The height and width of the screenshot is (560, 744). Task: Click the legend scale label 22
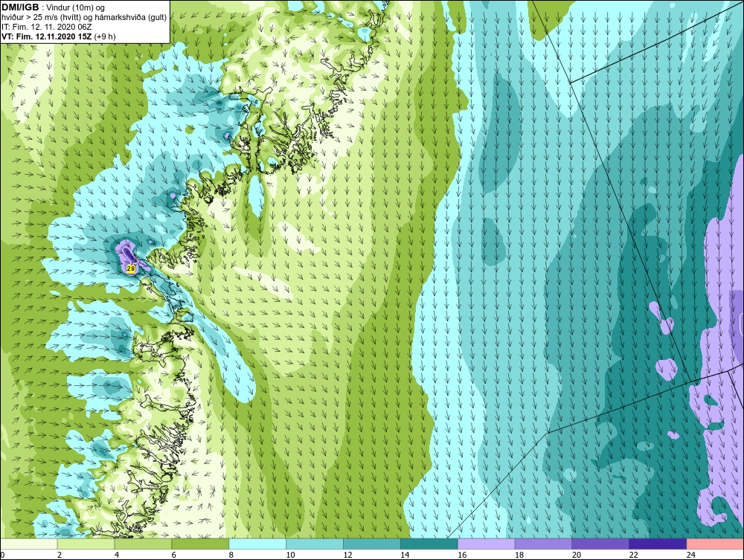pos(634,555)
